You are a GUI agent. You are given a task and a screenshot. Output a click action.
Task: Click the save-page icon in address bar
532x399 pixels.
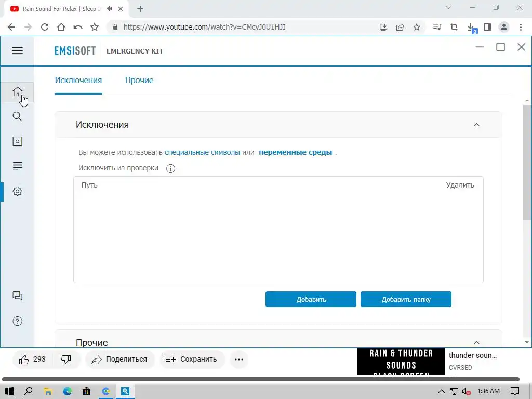coord(383,27)
